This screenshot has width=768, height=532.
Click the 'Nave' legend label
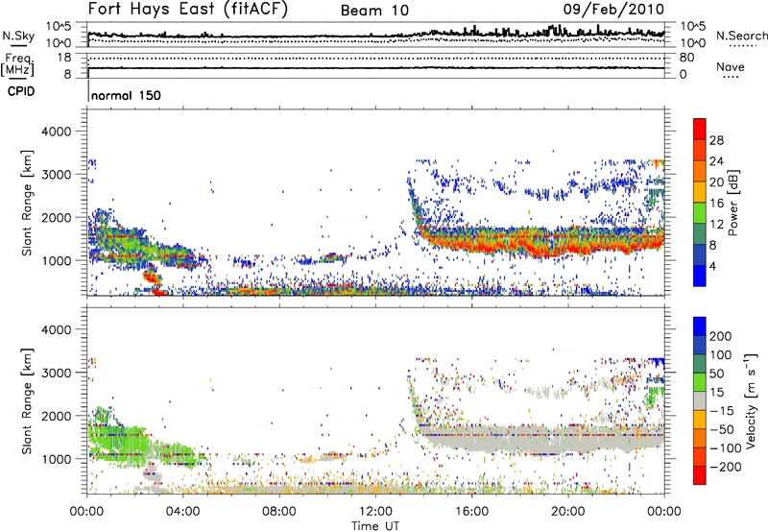[x=731, y=66]
